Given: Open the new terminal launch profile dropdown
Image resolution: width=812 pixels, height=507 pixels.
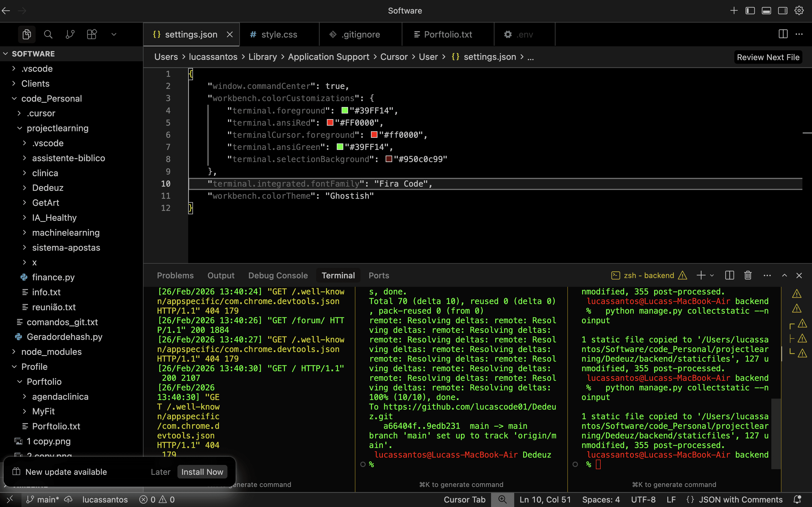Looking at the screenshot, I should (x=712, y=275).
